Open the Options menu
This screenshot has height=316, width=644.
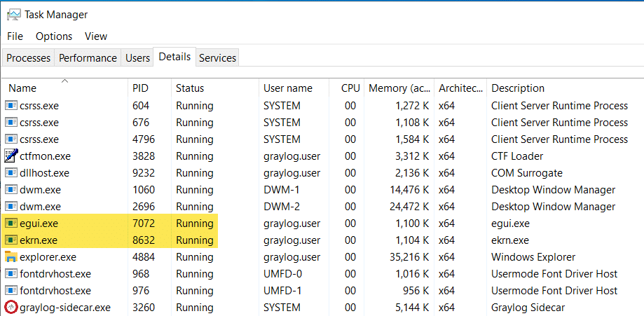click(x=54, y=36)
